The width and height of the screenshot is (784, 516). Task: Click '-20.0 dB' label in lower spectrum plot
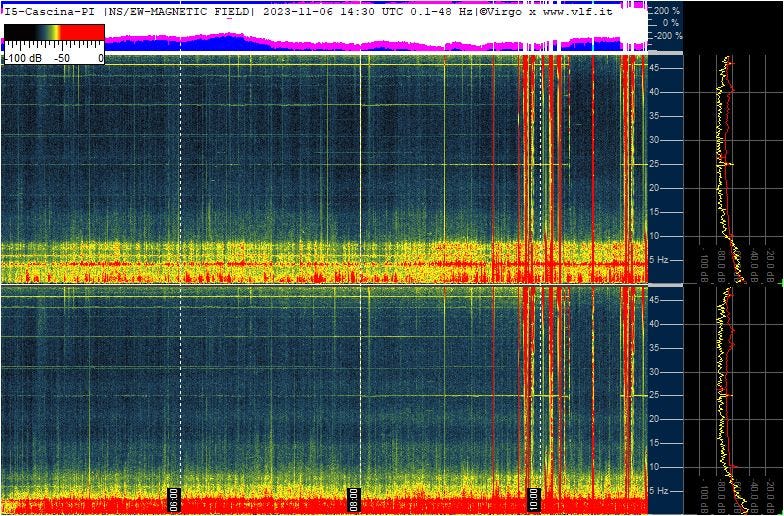pyautogui.click(x=770, y=496)
